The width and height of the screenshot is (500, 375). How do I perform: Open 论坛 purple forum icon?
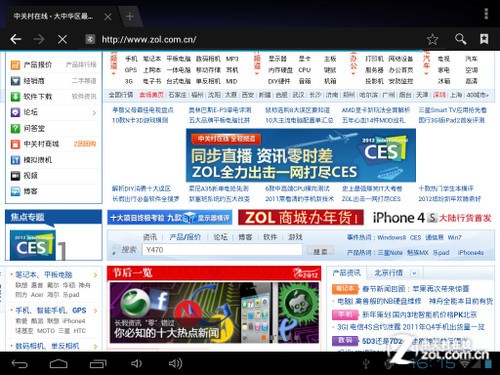(x=15, y=112)
